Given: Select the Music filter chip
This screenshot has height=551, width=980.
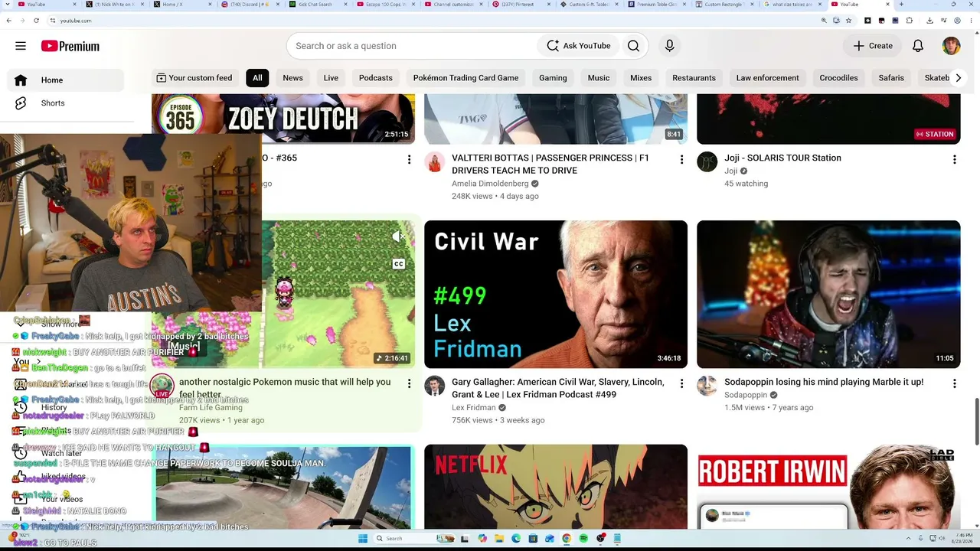Looking at the screenshot, I should (599, 78).
